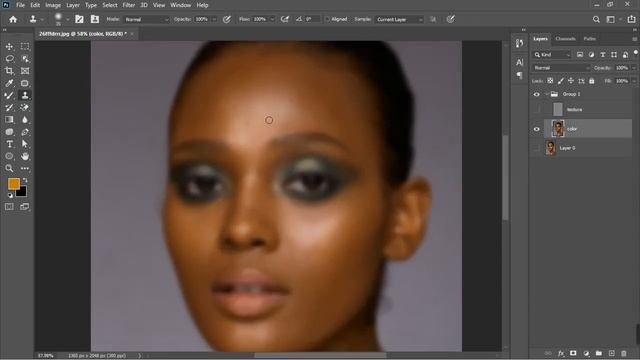Reset default foreground and background colors
This screenshot has width=640, height=360.
[10, 196]
